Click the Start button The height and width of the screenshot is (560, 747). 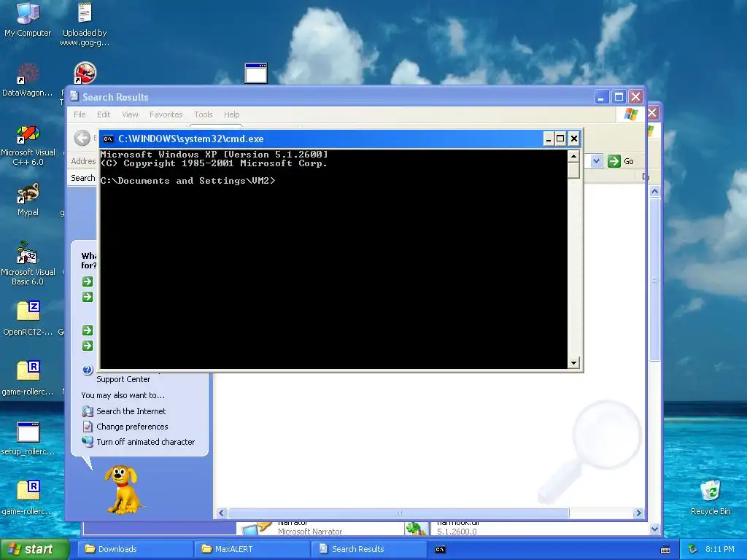(x=34, y=549)
